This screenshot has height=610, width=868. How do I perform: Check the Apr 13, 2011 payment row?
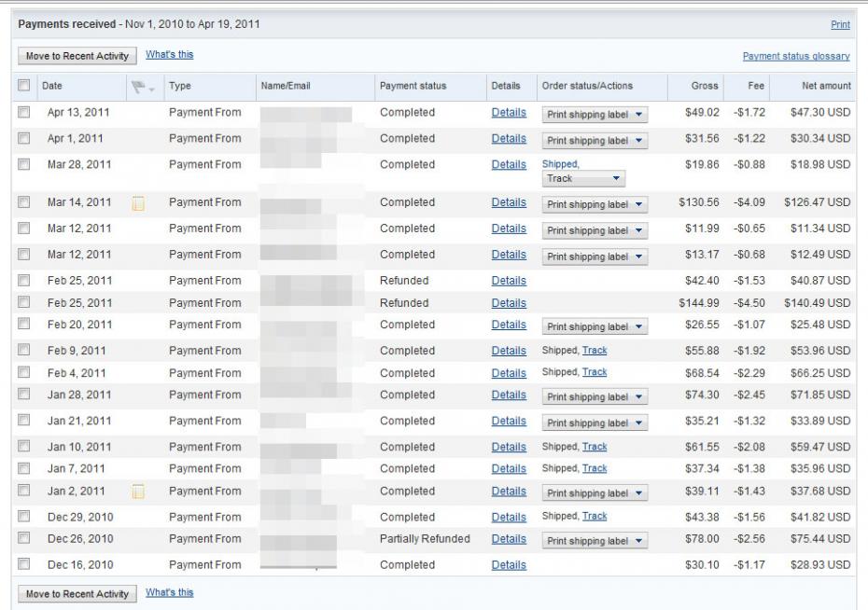(24, 112)
